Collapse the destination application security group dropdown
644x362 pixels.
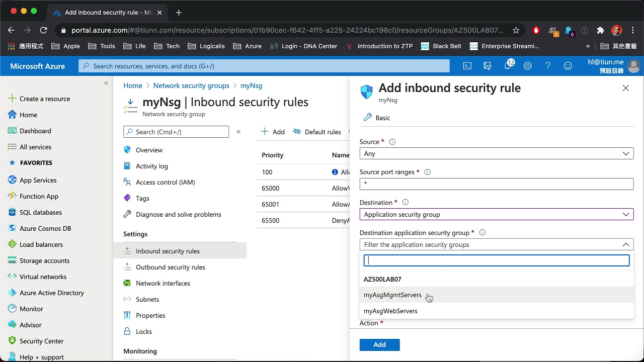(x=626, y=245)
